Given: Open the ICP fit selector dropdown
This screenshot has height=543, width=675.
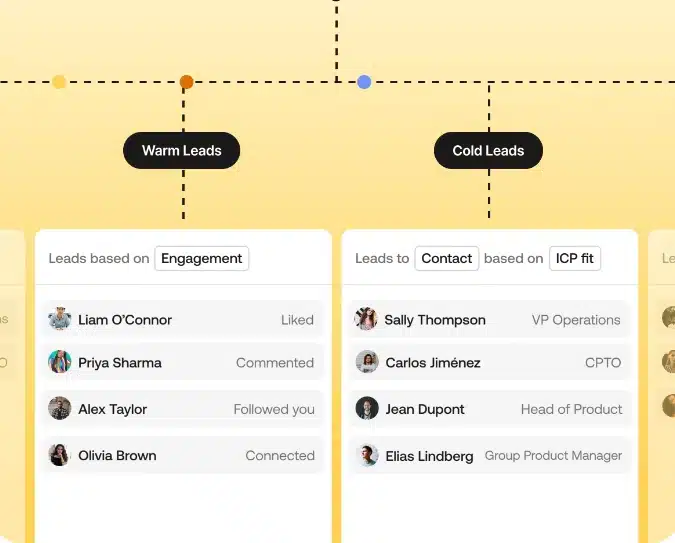Looking at the screenshot, I should click(x=575, y=258).
